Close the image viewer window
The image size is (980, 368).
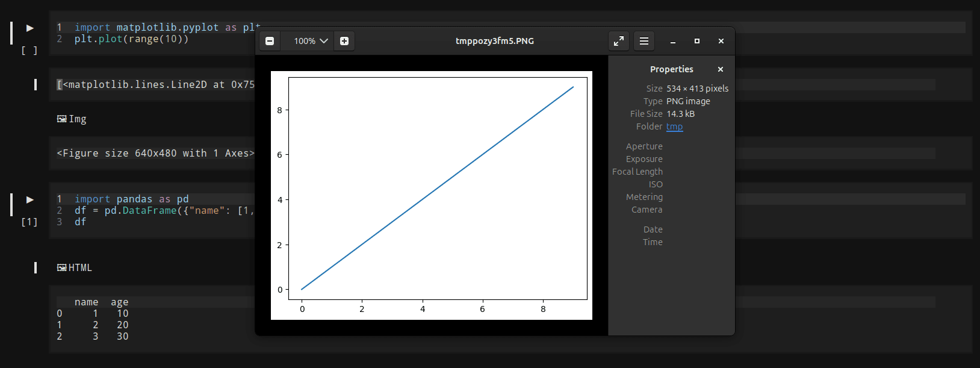tap(721, 41)
